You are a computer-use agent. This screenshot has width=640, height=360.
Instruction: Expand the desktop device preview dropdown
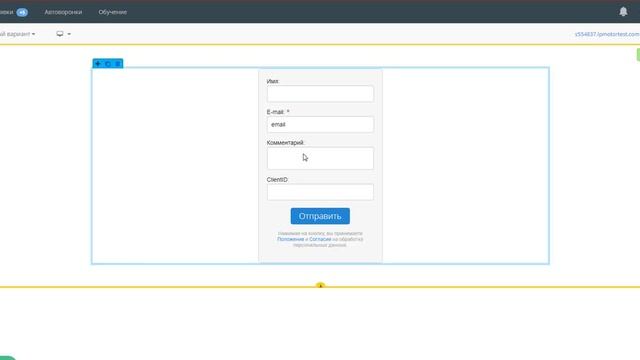click(63, 34)
